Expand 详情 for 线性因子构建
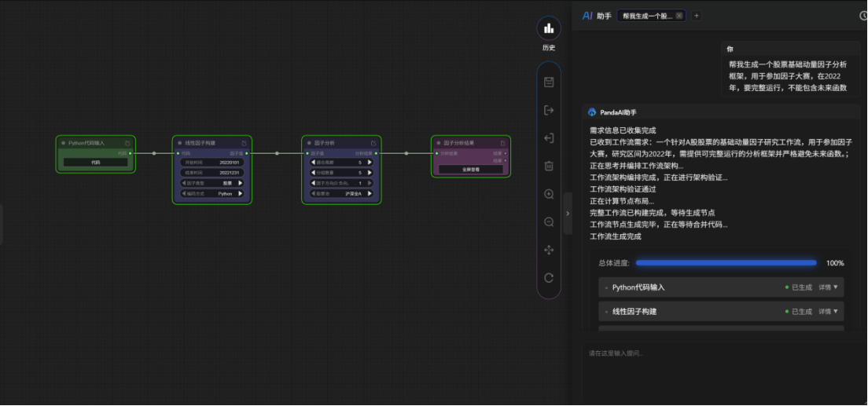This screenshot has height=406, width=868. click(829, 312)
